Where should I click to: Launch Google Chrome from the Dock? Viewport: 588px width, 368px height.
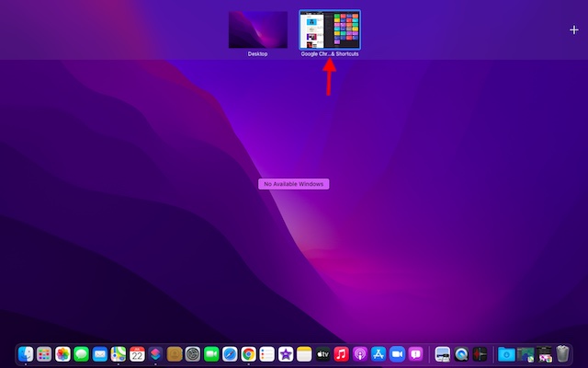(249, 353)
